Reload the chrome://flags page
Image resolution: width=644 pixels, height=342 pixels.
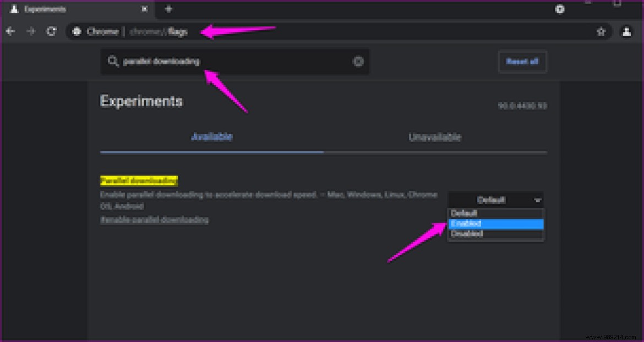click(52, 31)
